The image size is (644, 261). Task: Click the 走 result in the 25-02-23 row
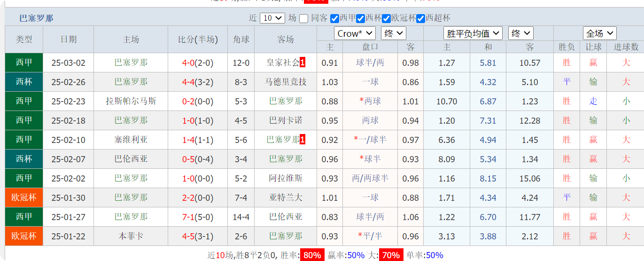(593, 101)
